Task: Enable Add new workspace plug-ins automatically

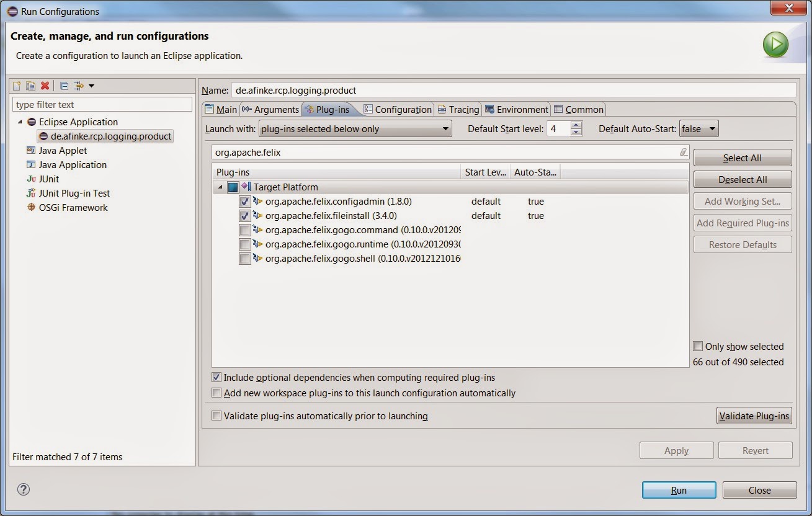Action: coord(216,393)
